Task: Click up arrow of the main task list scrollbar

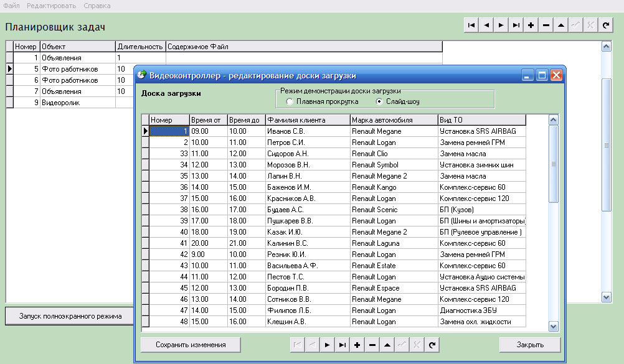Action: coord(606,47)
